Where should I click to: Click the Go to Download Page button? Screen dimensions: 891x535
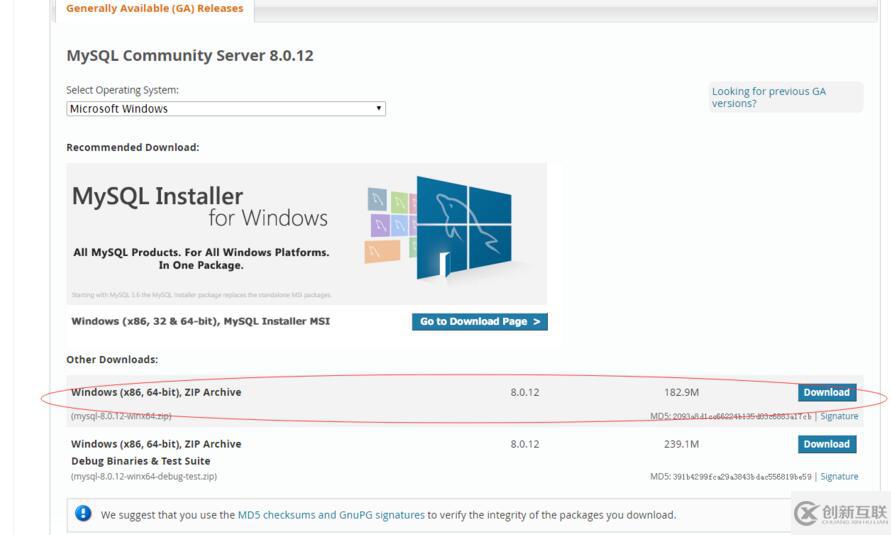point(480,321)
